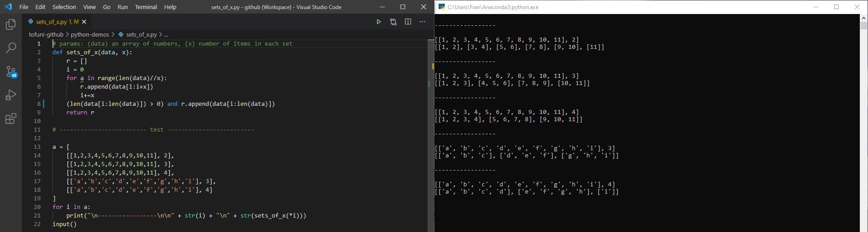Image resolution: width=868 pixels, height=232 pixels.
Task: Click the 'r = []' code line
Action: [x=77, y=61]
